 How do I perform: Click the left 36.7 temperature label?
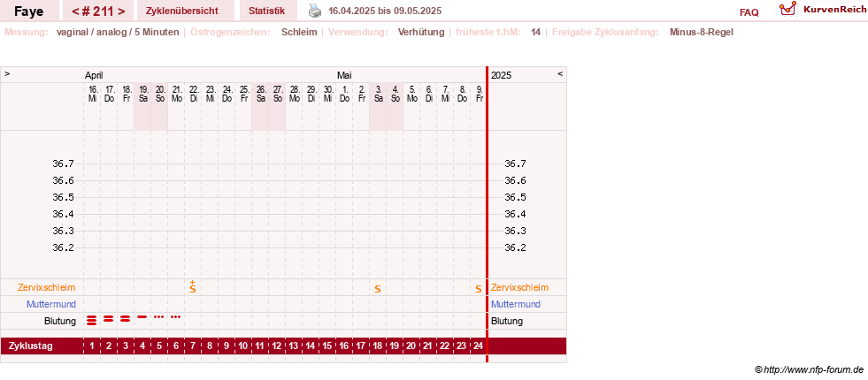[63, 163]
